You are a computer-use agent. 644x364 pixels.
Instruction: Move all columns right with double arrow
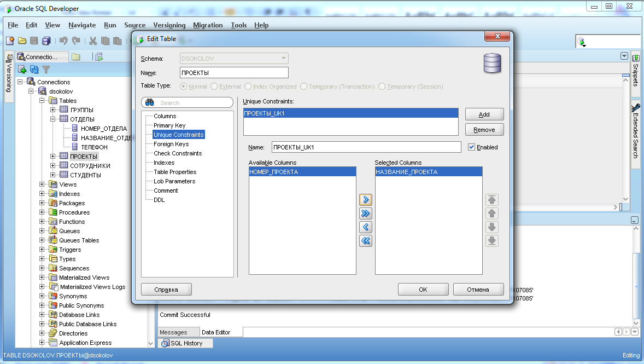pyautogui.click(x=366, y=213)
